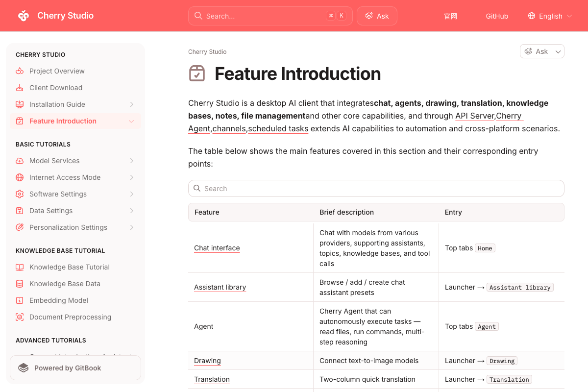Expand the Internet Access Mode chevron
This screenshot has height=392, width=588.
131,177
